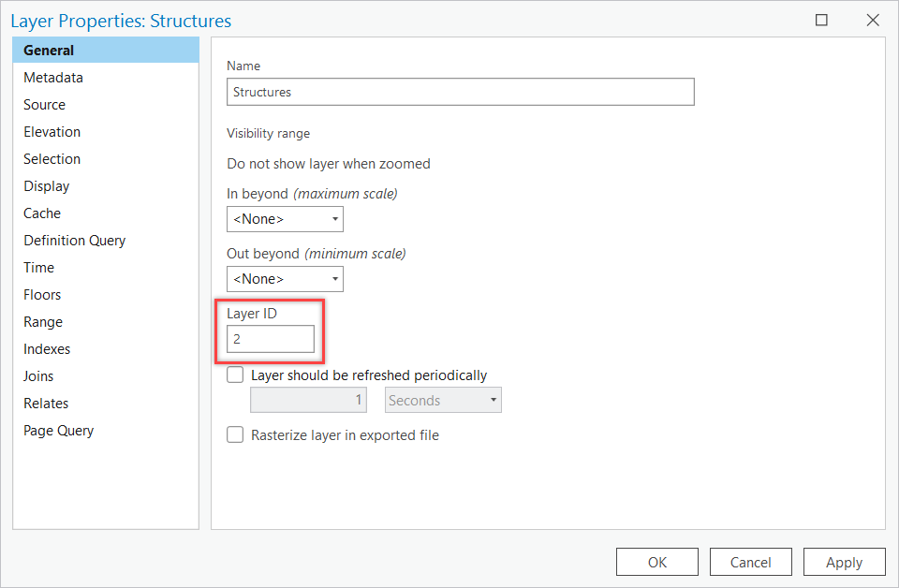Apply the layer property changes
899x588 pixels.
click(x=844, y=561)
